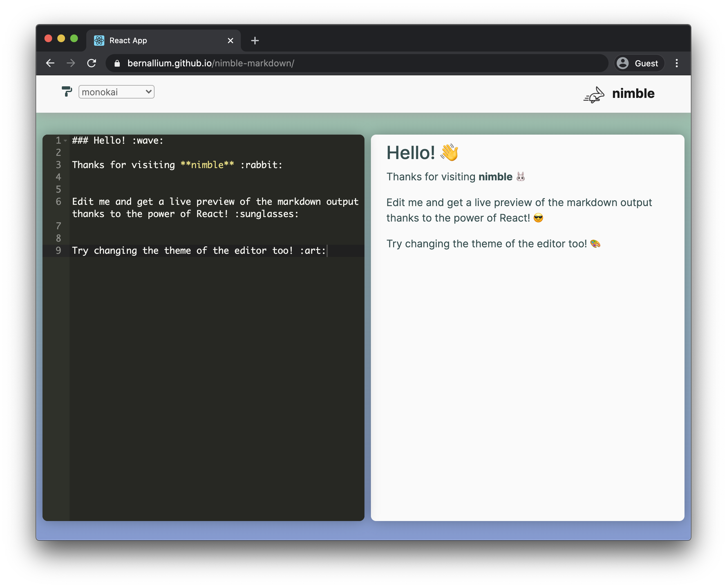Open Chrome three-dot menu

[676, 63]
